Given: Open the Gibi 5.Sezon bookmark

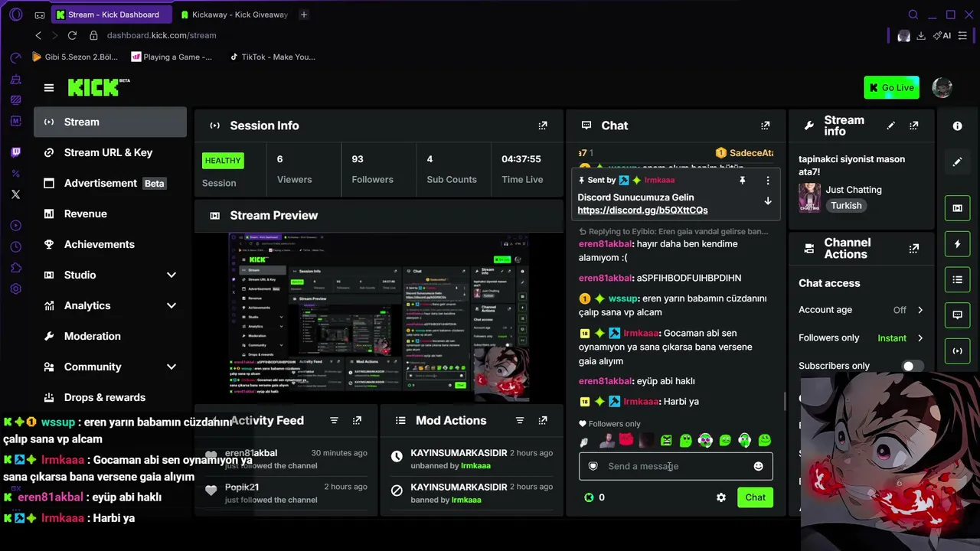Looking at the screenshot, I should coord(74,57).
